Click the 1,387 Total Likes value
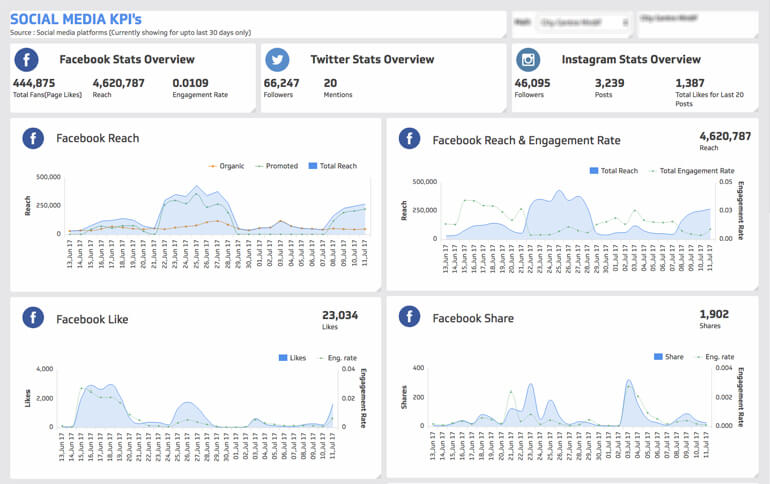 [690, 83]
